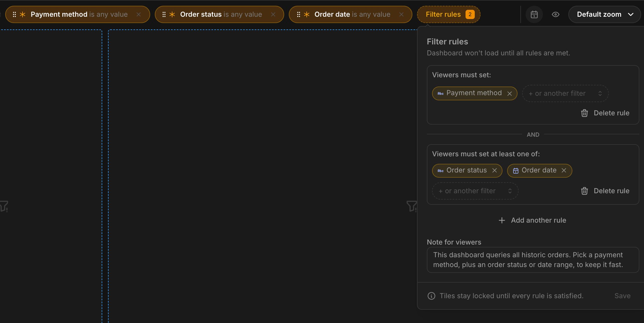Image resolution: width=644 pixels, height=323 pixels.
Task: Click Add another rule
Action: tap(533, 220)
